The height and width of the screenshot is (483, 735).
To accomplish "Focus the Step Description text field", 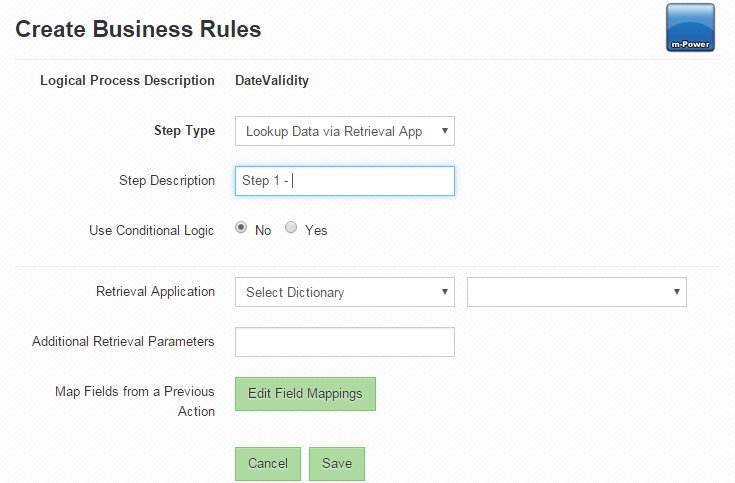I will point(345,181).
